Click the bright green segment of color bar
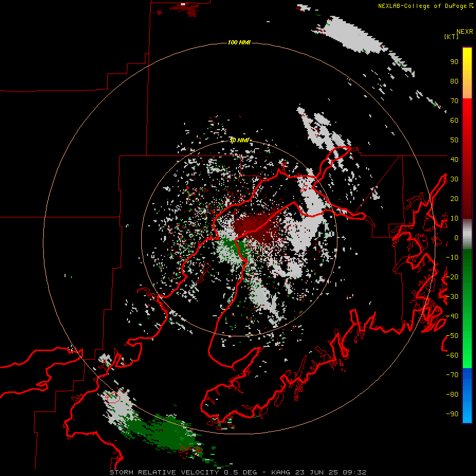The height and width of the screenshot is (476, 476). click(x=467, y=308)
